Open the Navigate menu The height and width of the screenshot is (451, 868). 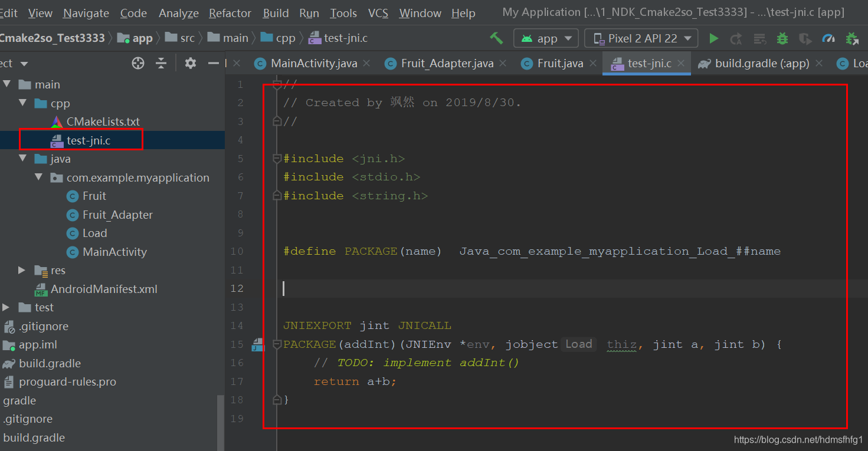click(x=86, y=13)
